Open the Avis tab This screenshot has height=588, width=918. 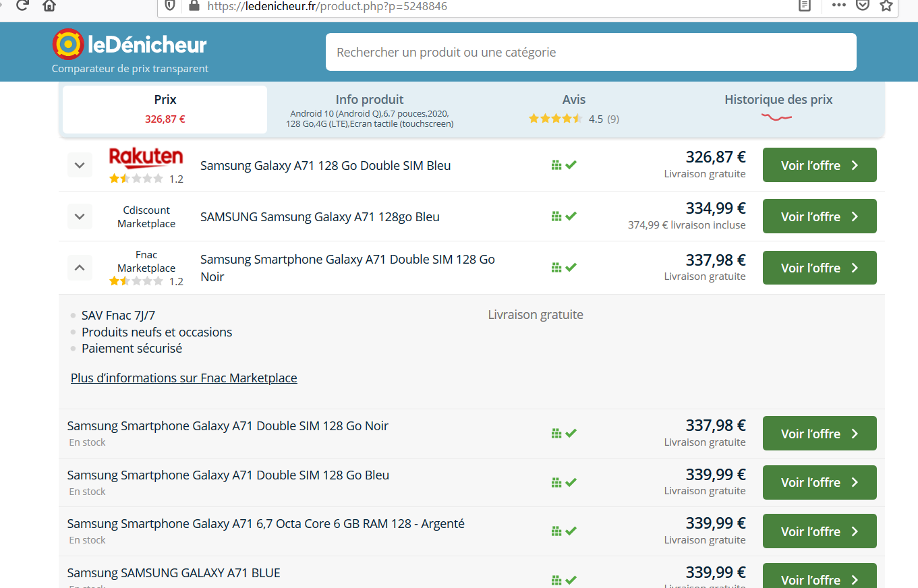pyautogui.click(x=574, y=109)
